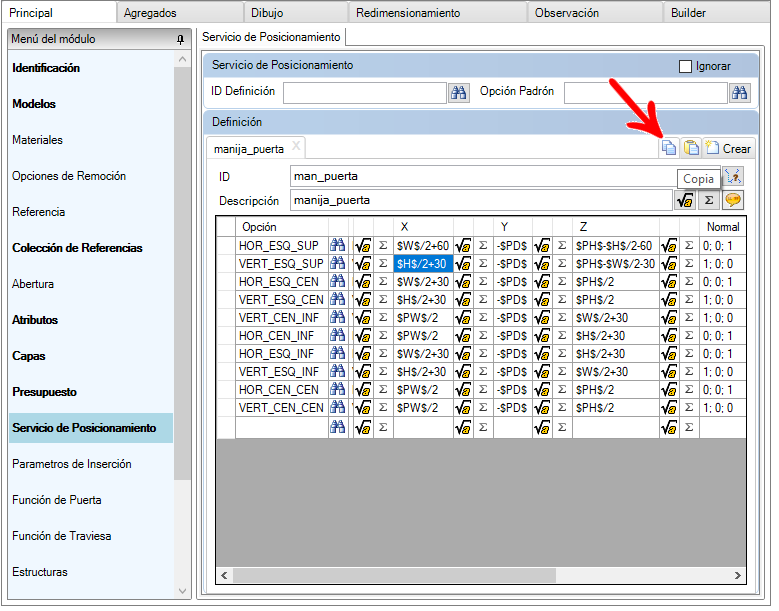Screen dimensions: 779x611
Task: Click formula icon after X in empty last row
Action: pyautogui.click(x=463, y=427)
